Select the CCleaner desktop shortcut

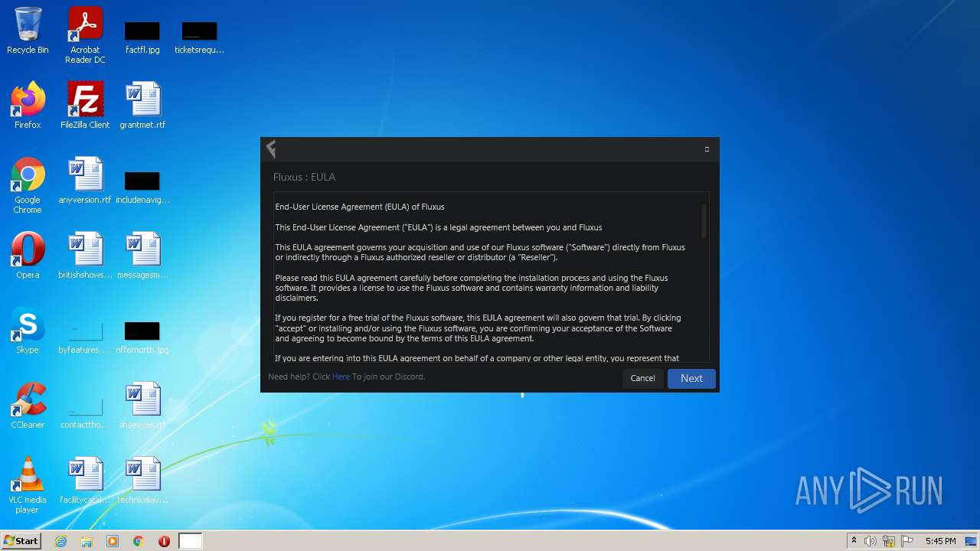point(28,406)
